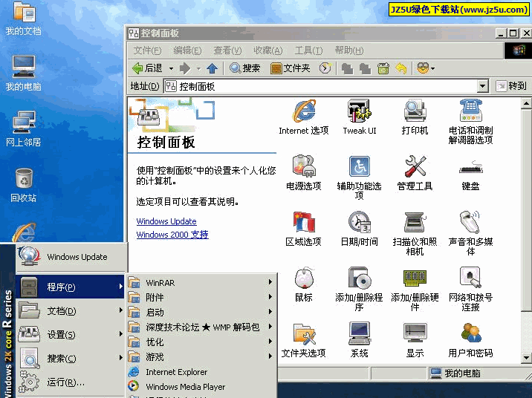
Task: Launch Internet Explorer from programs menu
Action: point(201,371)
